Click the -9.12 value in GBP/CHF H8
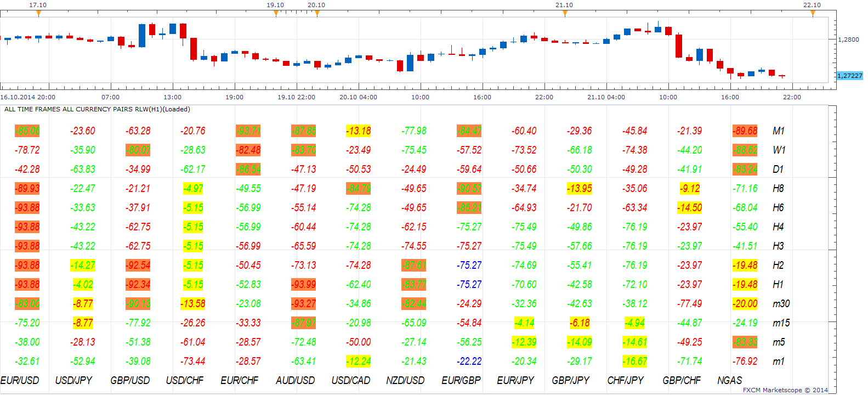This screenshot has width=868, height=395. [x=690, y=189]
